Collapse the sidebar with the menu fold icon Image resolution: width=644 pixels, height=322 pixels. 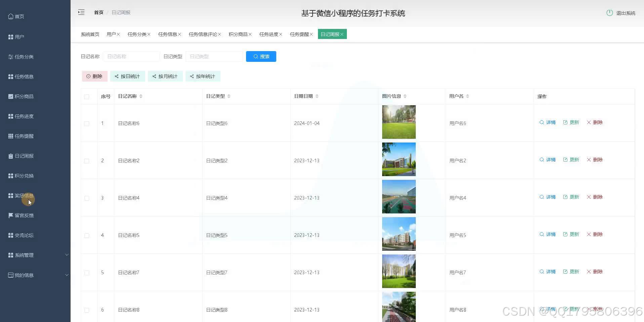[81, 12]
